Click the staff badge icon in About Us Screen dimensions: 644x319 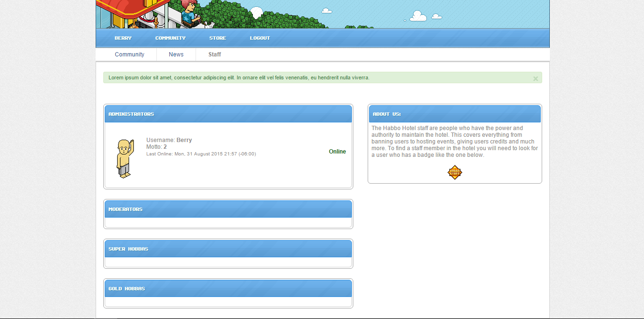tap(455, 172)
